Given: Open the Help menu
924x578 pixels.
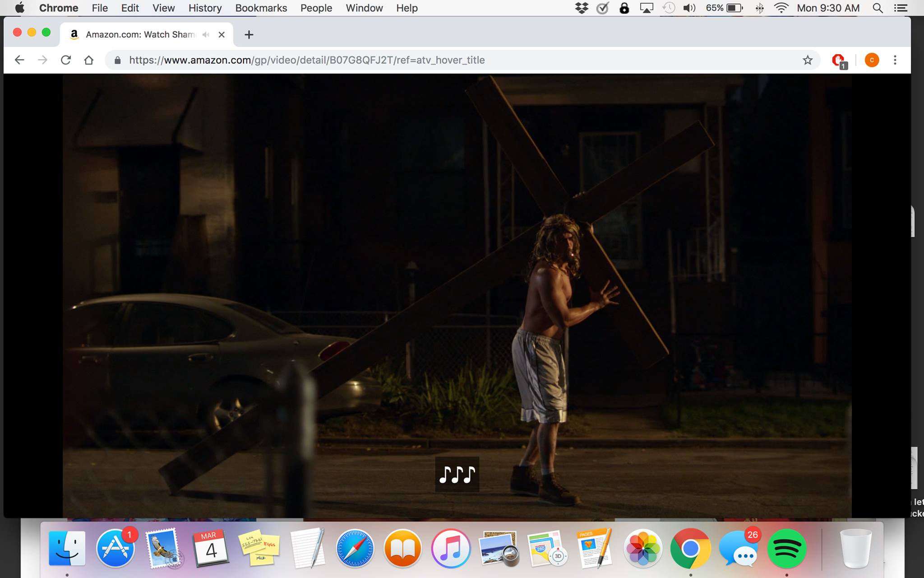Looking at the screenshot, I should (x=407, y=8).
